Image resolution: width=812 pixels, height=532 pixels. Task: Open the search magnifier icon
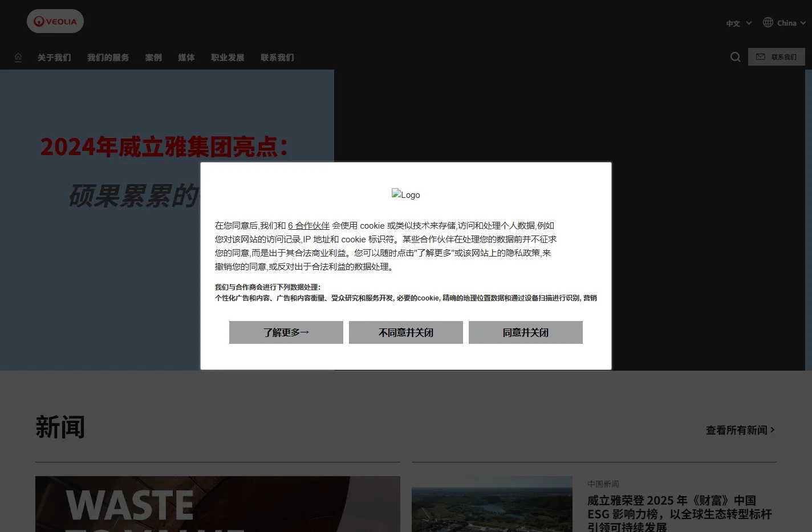coord(736,57)
